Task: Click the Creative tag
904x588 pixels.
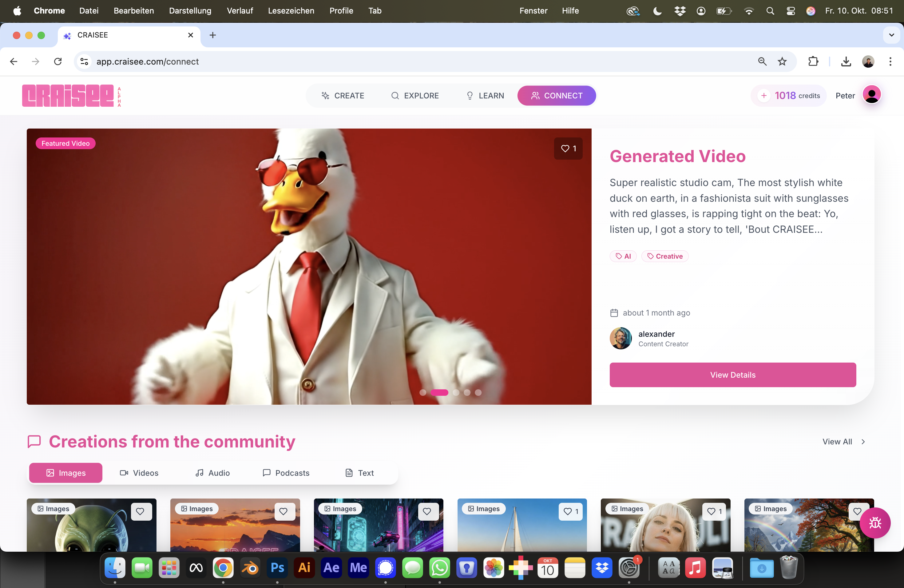Action: pyautogui.click(x=665, y=256)
